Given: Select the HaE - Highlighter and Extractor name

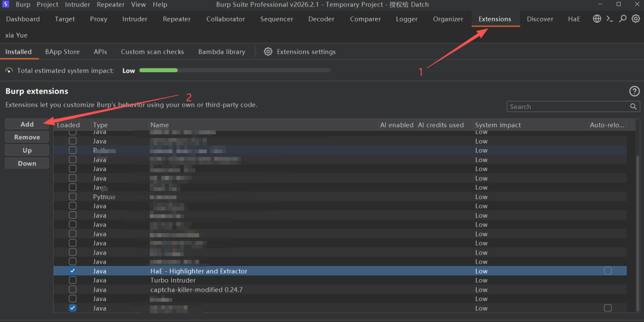Looking at the screenshot, I should (x=199, y=271).
